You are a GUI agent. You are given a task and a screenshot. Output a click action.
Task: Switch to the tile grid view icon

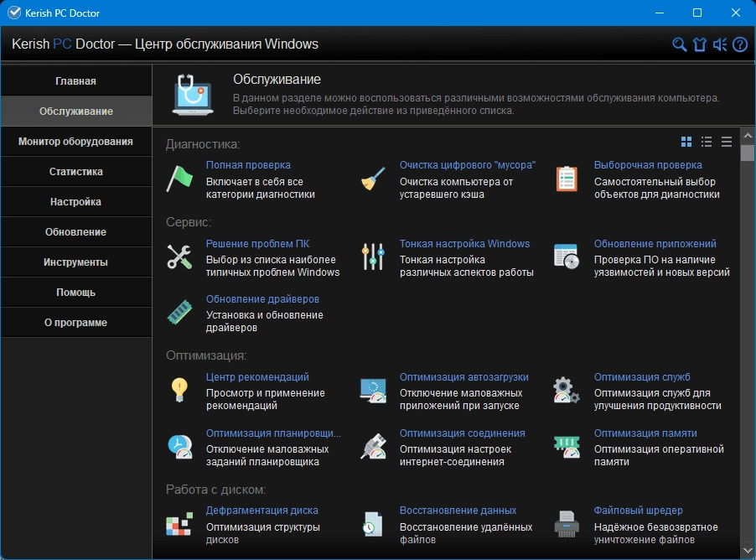686,142
